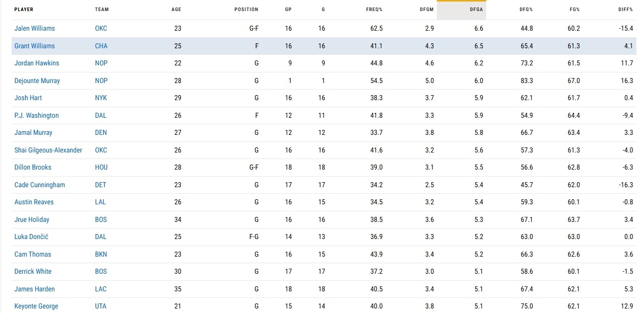Viewport: 644px width, 313px height.
Task: Sort by the POSITION column header
Action: click(246, 10)
